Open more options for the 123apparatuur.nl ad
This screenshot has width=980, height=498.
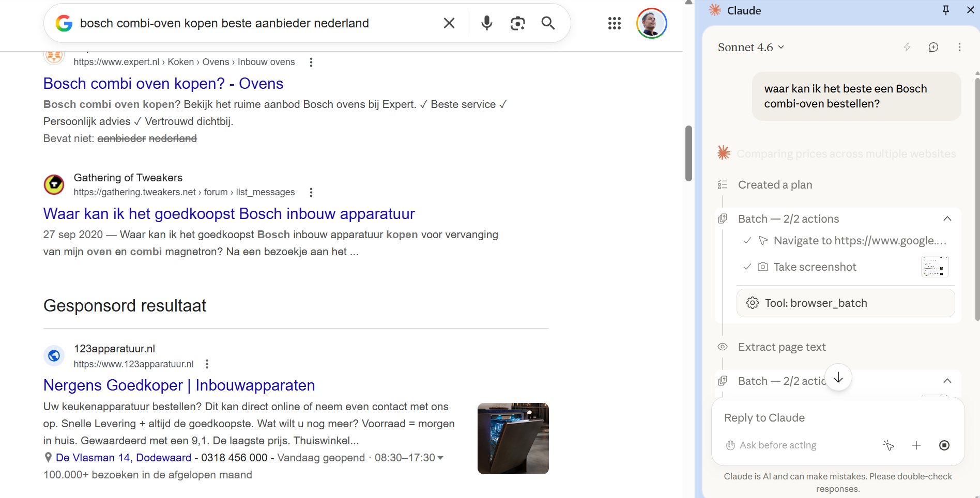[x=207, y=364]
